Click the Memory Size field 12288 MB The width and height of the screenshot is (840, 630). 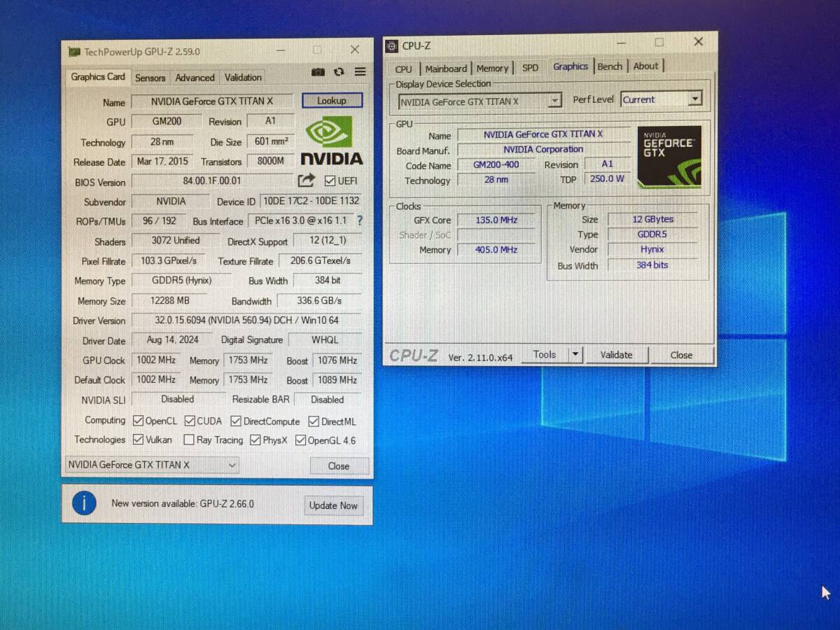pyautogui.click(x=170, y=301)
